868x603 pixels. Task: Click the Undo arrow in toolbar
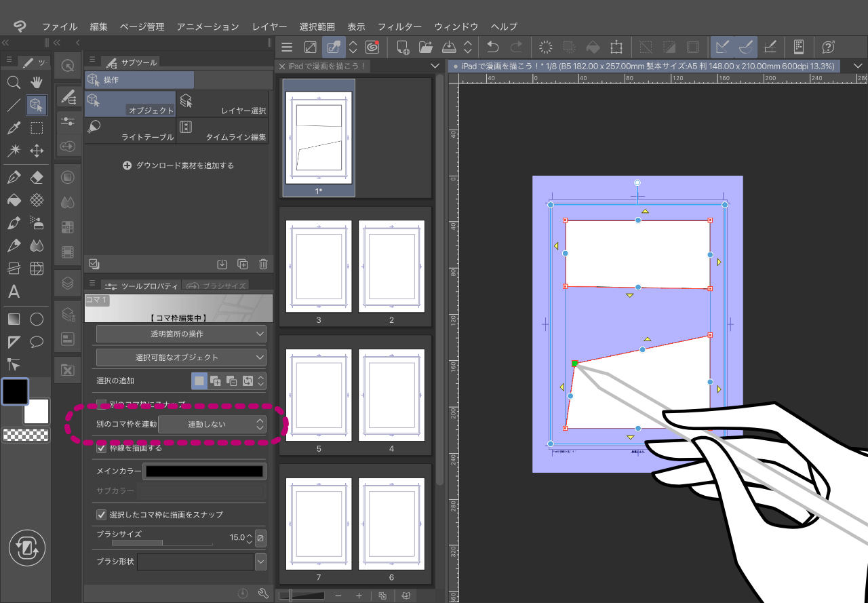(493, 47)
